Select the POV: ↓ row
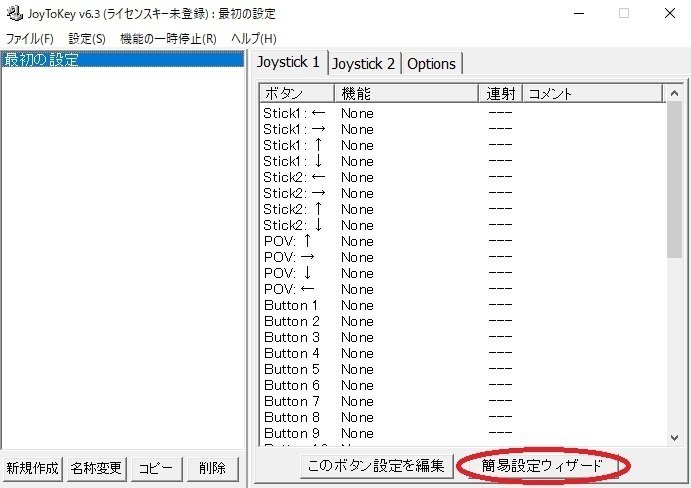 point(462,273)
